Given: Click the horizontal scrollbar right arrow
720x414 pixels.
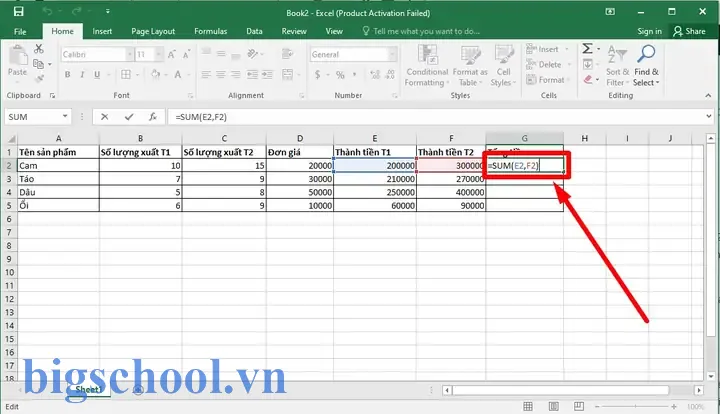Looking at the screenshot, I should click(x=699, y=390).
